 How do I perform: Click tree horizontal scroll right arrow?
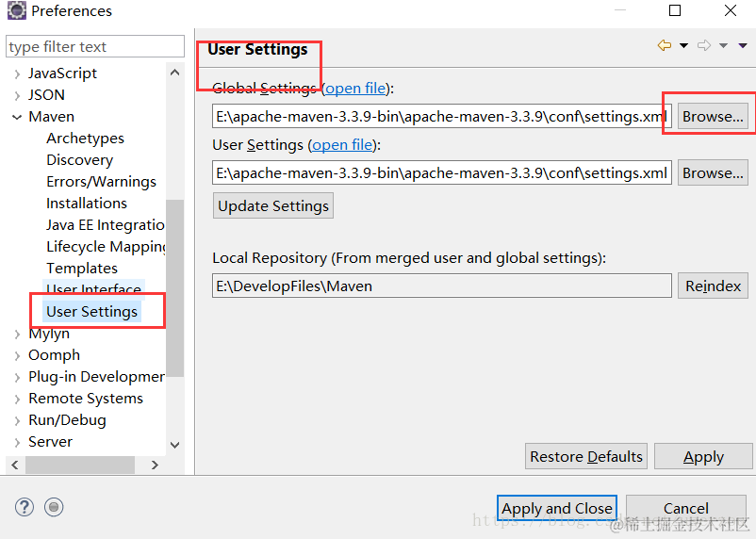pos(155,465)
